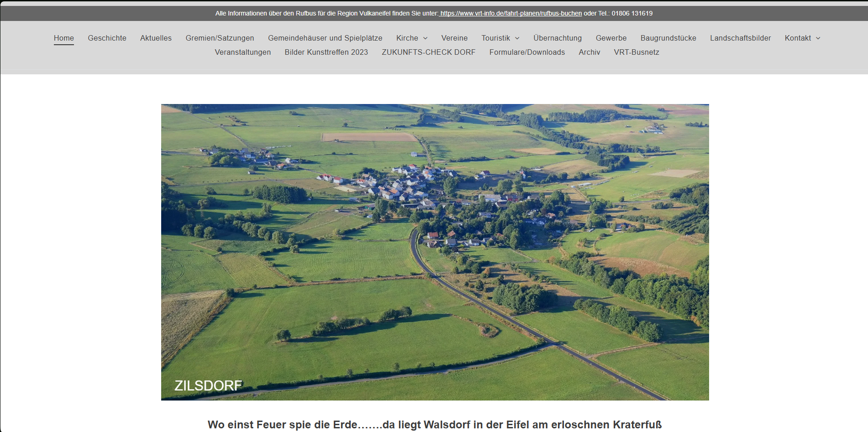Expand the Touristik dropdown chevron
This screenshot has height=432, width=868.
pos(517,38)
